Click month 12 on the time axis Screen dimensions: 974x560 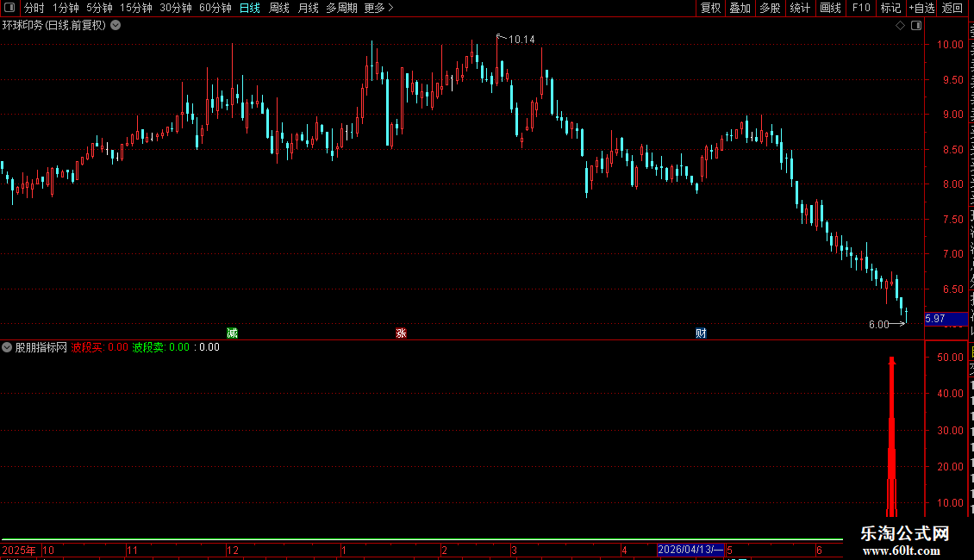tap(233, 550)
